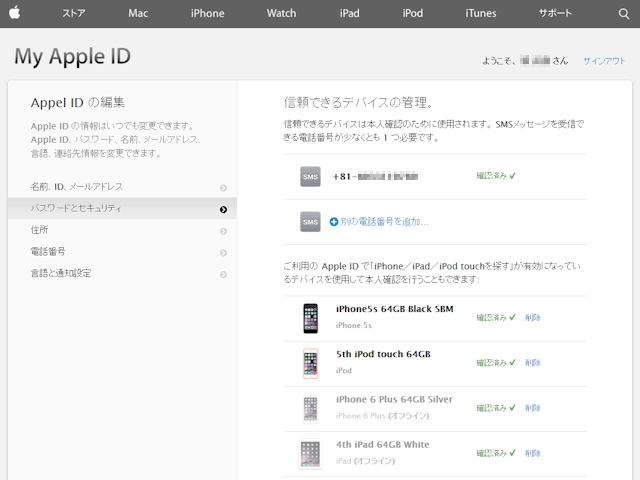Click 確認済み status for iPhone 6 Plus
This screenshot has height=480, width=640.
tap(496, 408)
